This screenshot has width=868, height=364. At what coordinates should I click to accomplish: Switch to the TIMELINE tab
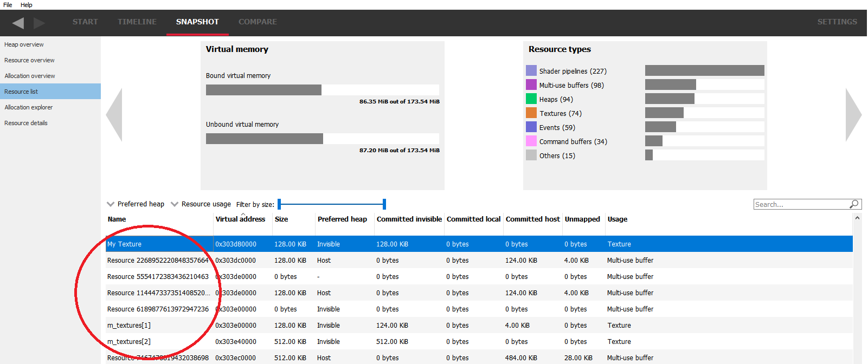(x=137, y=22)
